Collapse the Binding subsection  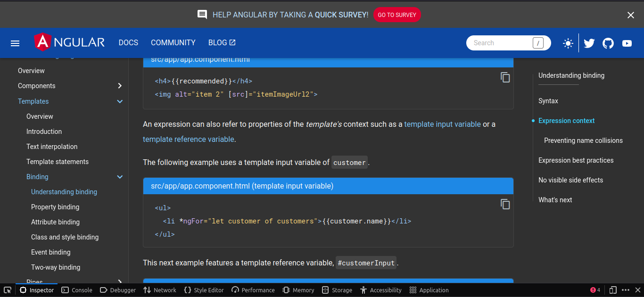coord(120,177)
